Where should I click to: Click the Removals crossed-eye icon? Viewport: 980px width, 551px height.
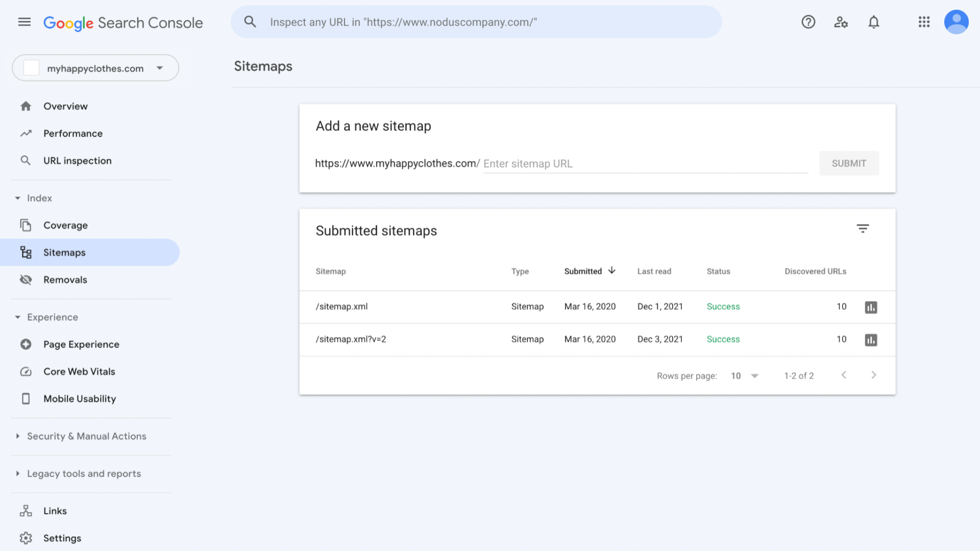click(x=26, y=280)
